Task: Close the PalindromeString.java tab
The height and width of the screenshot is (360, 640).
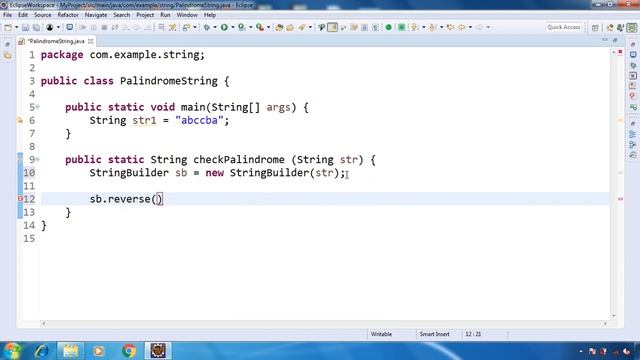Action: [91, 41]
